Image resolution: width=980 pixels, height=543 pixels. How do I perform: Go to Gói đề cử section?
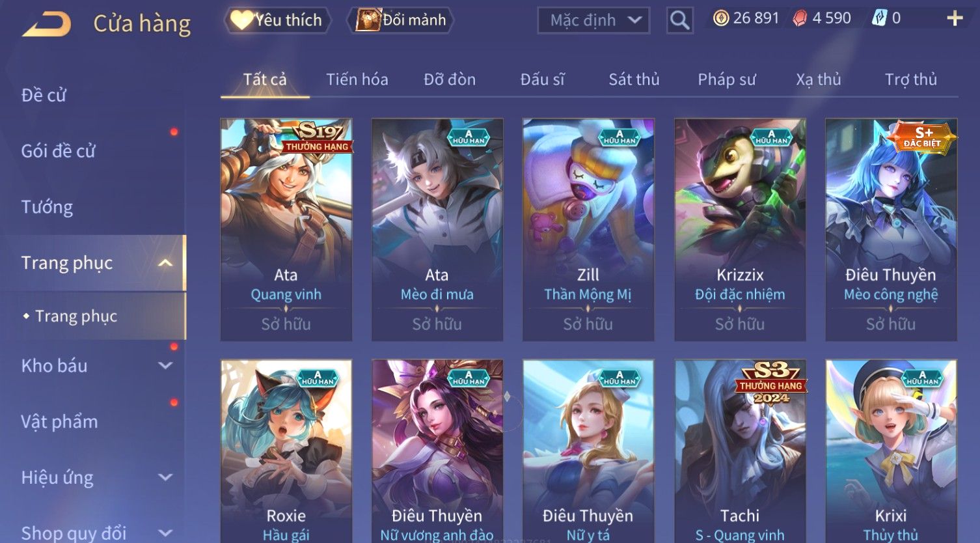(58, 151)
